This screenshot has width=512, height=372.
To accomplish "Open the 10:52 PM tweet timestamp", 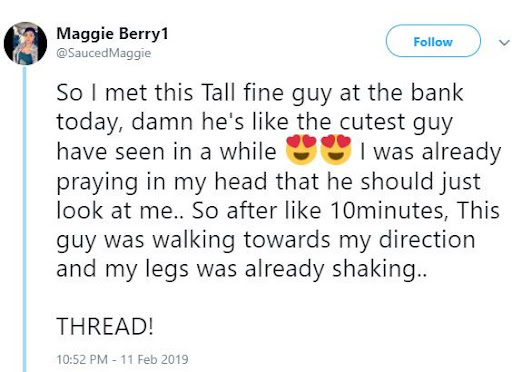I will click(x=82, y=359).
